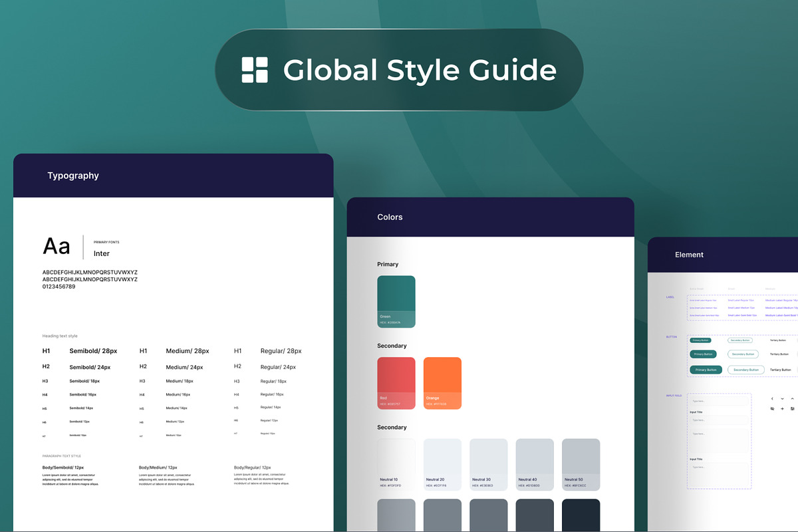
Task: Toggle the eye-off visibility icon in Element panel
Action: point(772,408)
